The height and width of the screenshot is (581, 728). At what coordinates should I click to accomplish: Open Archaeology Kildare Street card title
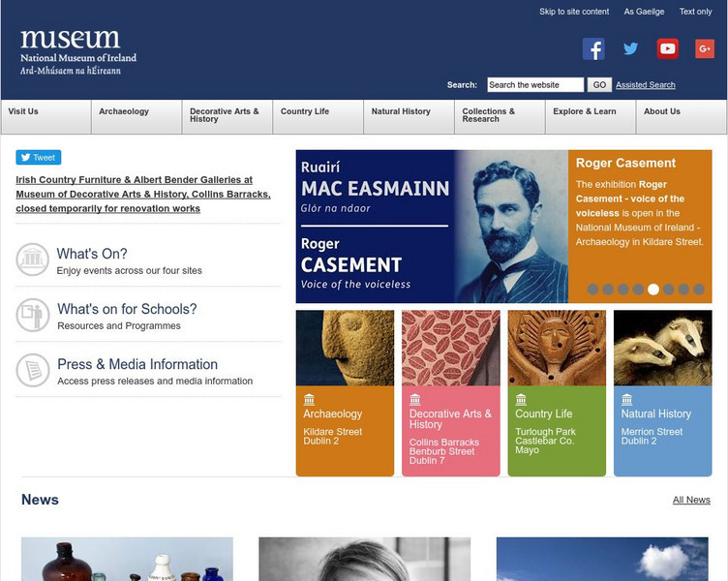pos(332,413)
